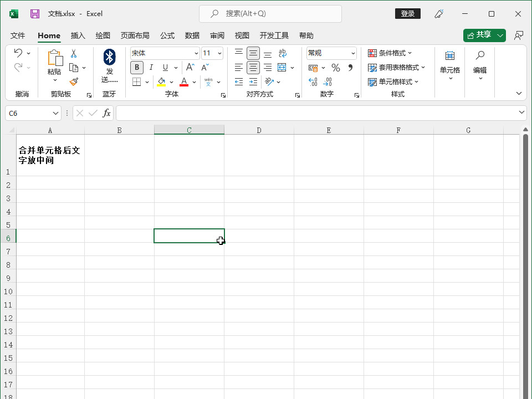Toggle Center horizontal alignment
The image size is (532, 399).
pos(253,68)
